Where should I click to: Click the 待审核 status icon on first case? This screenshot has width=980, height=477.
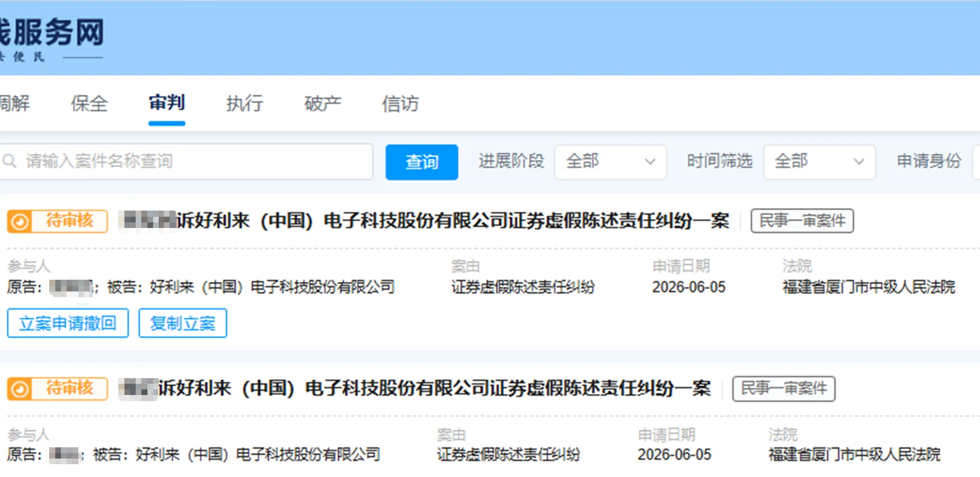click(x=20, y=222)
